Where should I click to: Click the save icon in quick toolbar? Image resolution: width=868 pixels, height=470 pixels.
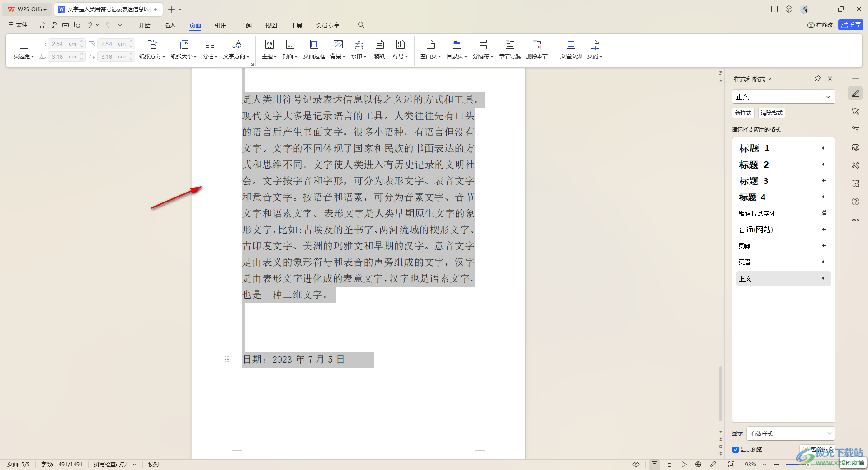pos(42,25)
